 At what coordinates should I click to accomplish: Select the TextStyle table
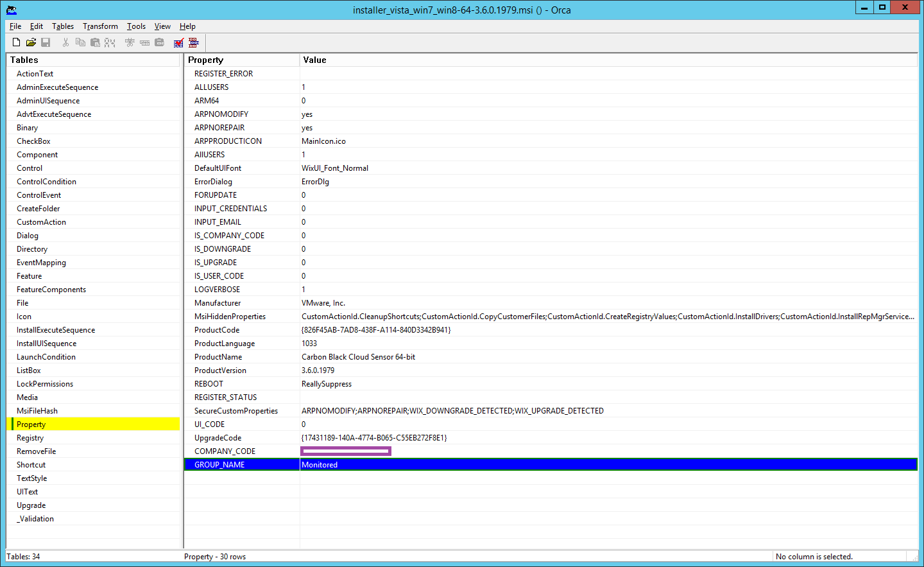coord(32,478)
